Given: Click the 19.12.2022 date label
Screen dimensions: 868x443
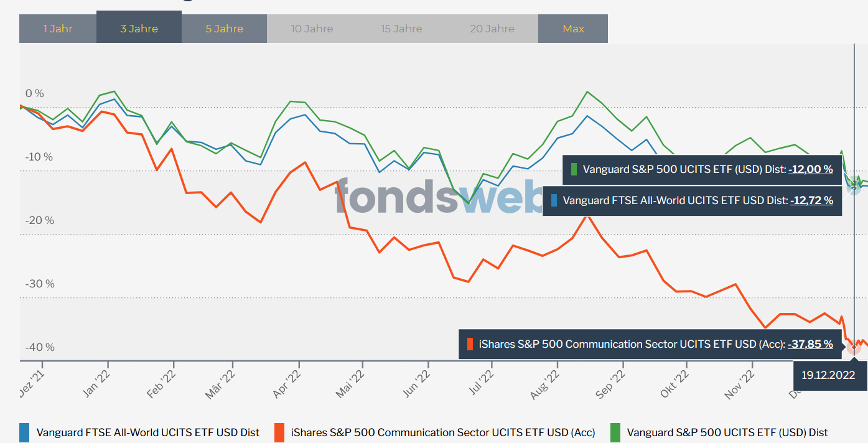Looking at the screenshot, I should (828, 375).
